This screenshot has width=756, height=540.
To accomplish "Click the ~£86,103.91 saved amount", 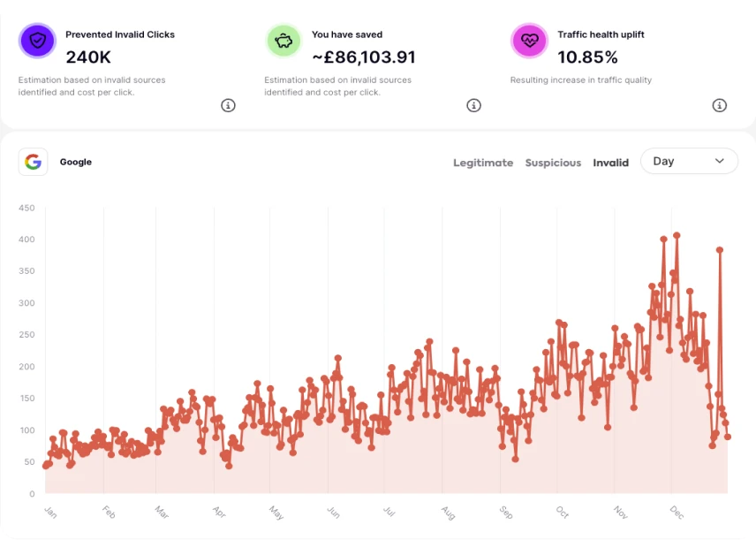I will click(x=364, y=57).
